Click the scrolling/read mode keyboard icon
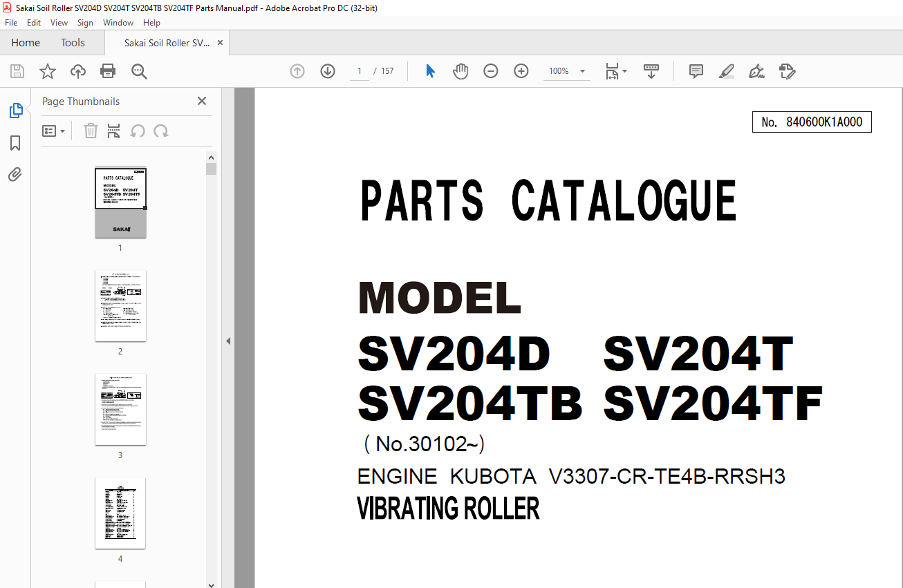The image size is (903, 588). [x=651, y=71]
